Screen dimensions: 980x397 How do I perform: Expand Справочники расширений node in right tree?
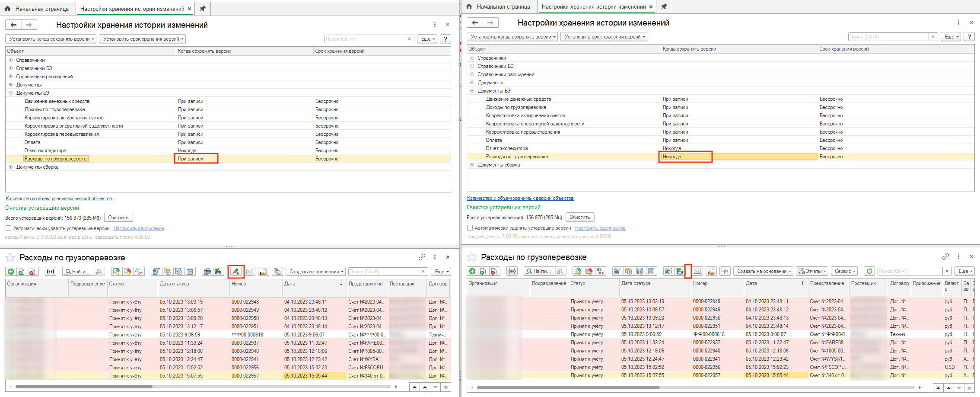pyautogui.click(x=472, y=74)
